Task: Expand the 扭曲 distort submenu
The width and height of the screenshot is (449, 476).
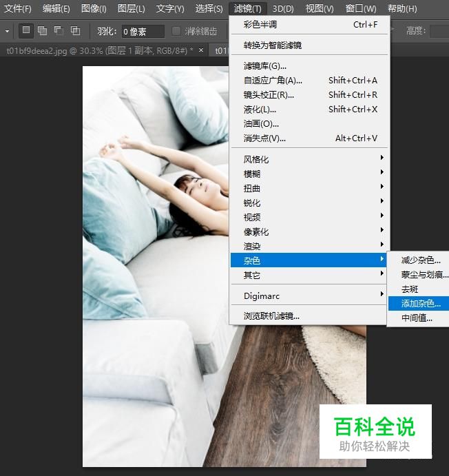Action: click(x=310, y=189)
